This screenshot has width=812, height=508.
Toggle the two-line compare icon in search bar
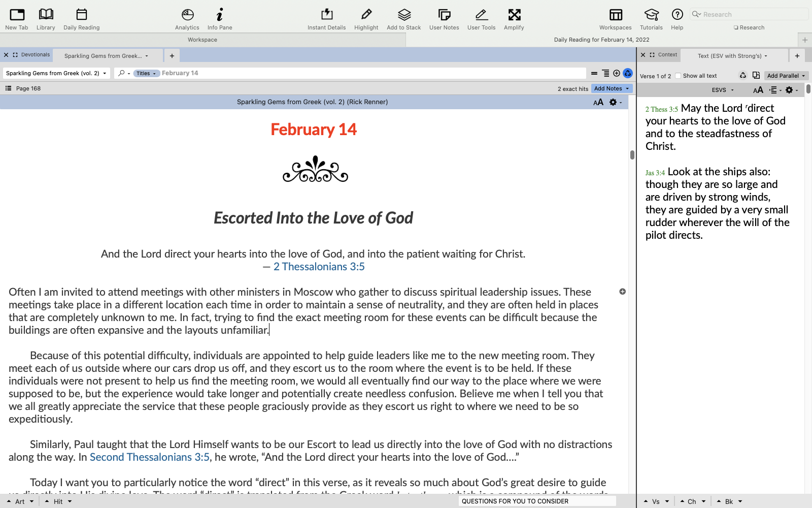[594, 73]
